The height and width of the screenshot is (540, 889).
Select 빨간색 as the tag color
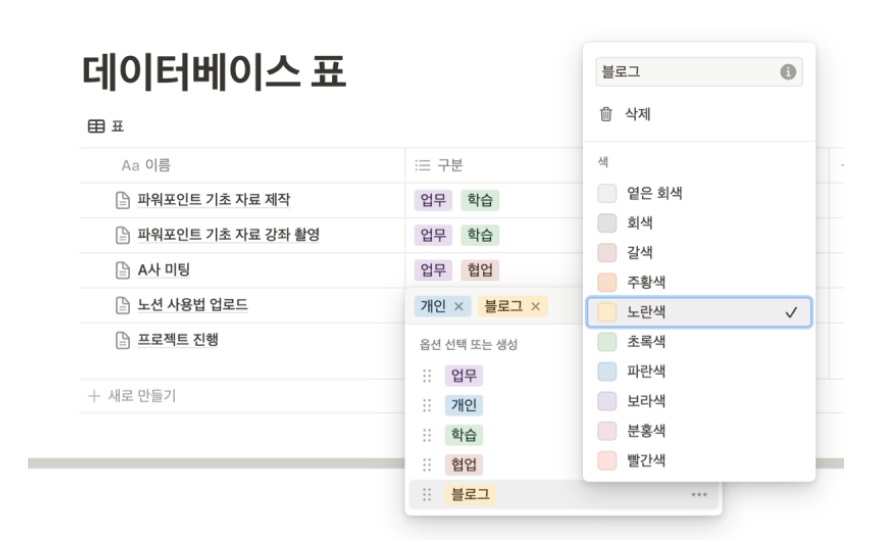pos(699,460)
